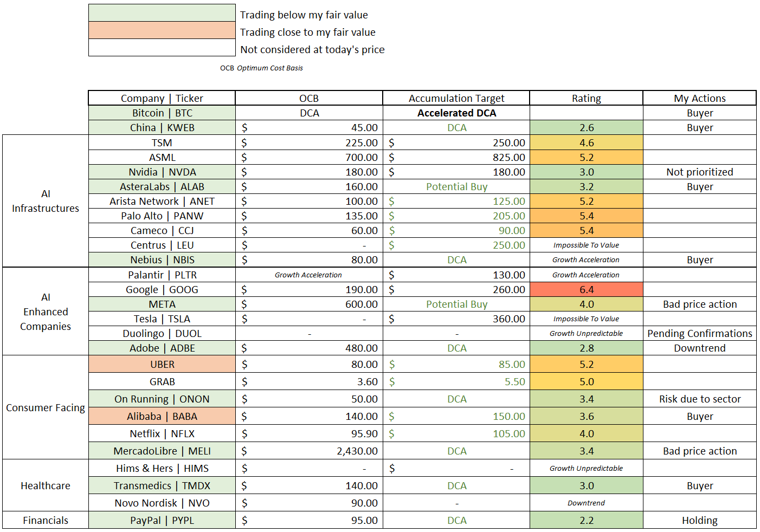Select the 'Duolingo | DUOL' cell
Screen dimensions: 760x532
162,333
